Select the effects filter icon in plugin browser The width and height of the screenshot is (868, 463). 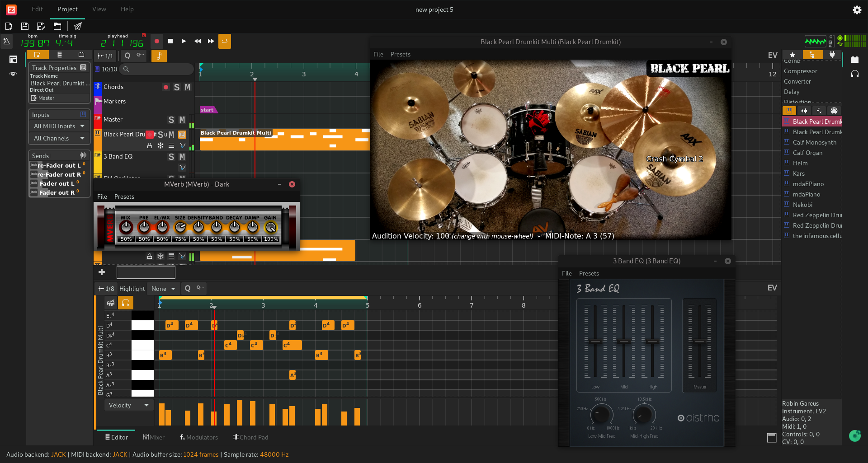tap(819, 111)
